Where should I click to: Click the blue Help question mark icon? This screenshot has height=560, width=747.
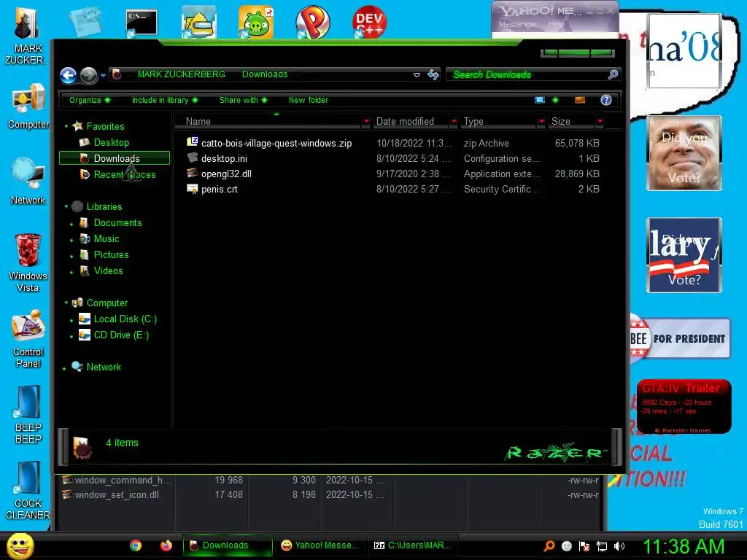tap(606, 100)
